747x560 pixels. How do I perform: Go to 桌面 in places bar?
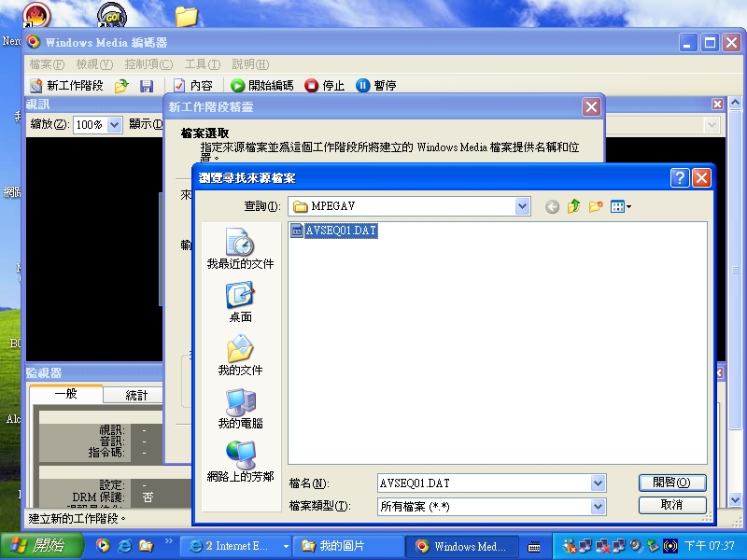(240, 302)
